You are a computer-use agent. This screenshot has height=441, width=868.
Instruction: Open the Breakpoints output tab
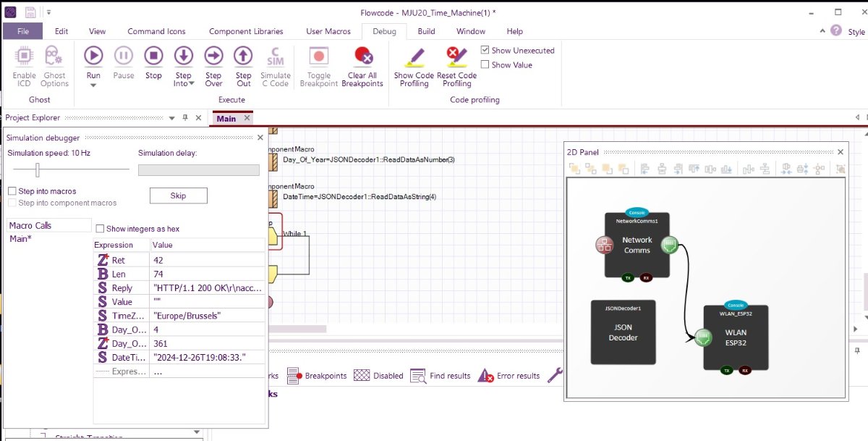click(x=316, y=376)
